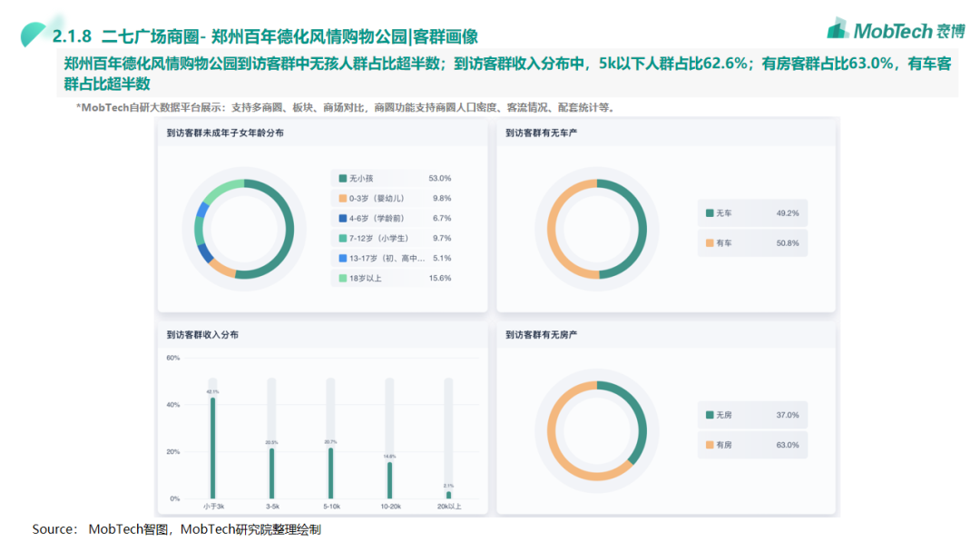Select the 无房 legend entry
980x552 pixels.
[x=752, y=415]
